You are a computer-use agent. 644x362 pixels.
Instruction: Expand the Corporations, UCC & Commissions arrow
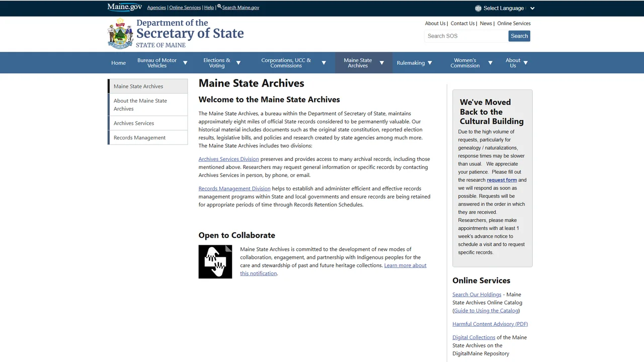[x=324, y=63]
